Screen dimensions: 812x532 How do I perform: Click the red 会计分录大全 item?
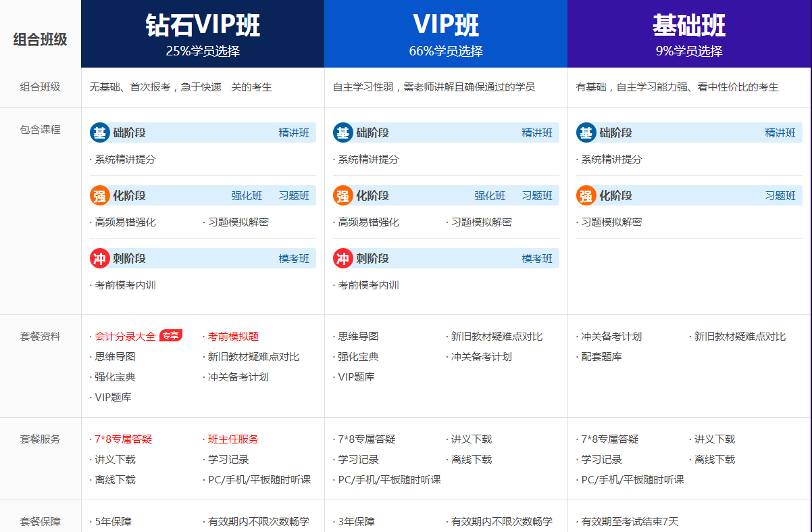pyautogui.click(x=125, y=337)
